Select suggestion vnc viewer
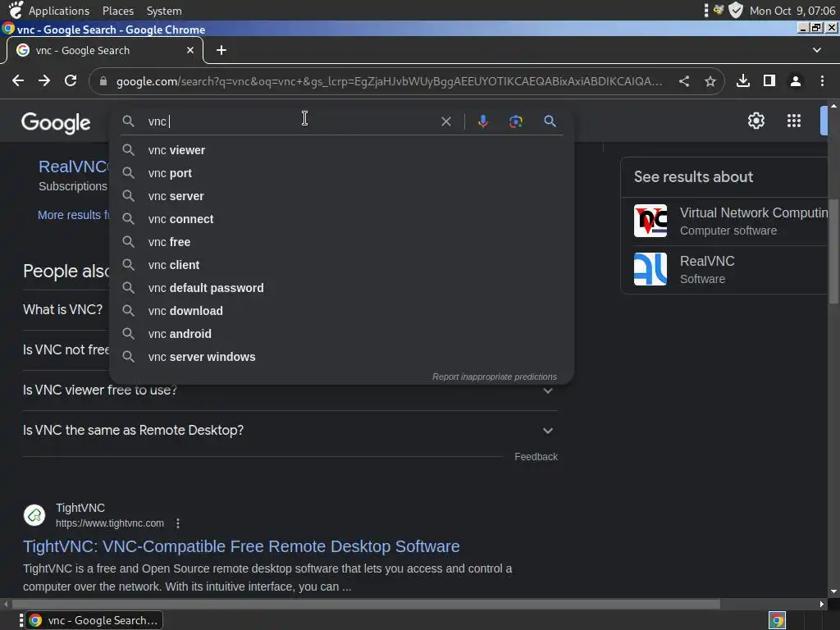The width and height of the screenshot is (840, 630). click(x=341, y=151)
